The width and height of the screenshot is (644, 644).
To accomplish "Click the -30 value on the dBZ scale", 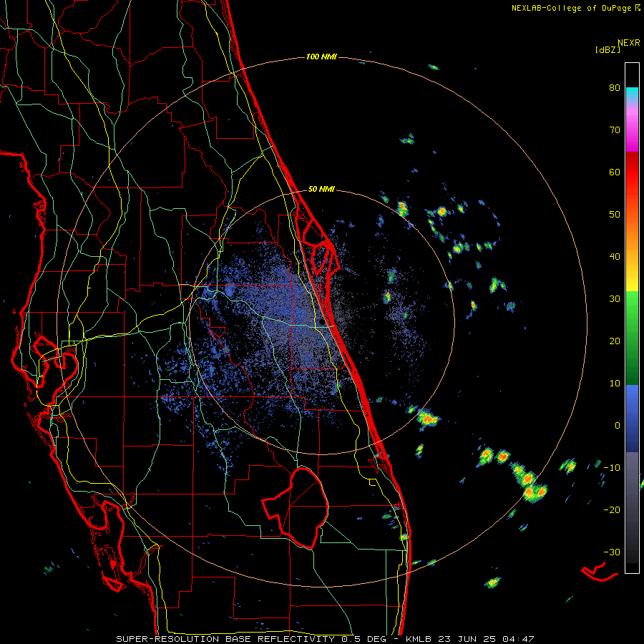I will [x=612, y=552].
